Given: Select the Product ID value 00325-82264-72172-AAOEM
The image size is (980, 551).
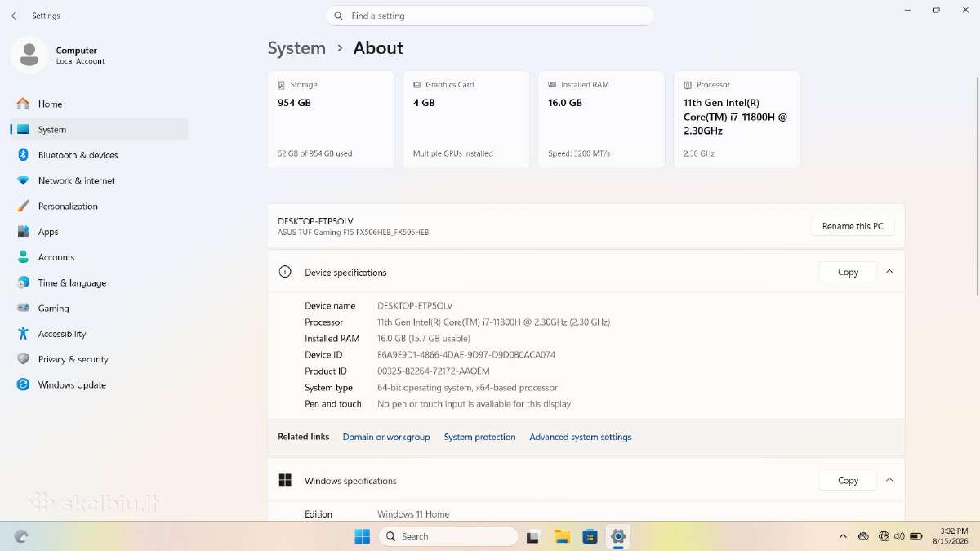Looking at the screenshot, I should pyautogui.click(x=434, y=371).
